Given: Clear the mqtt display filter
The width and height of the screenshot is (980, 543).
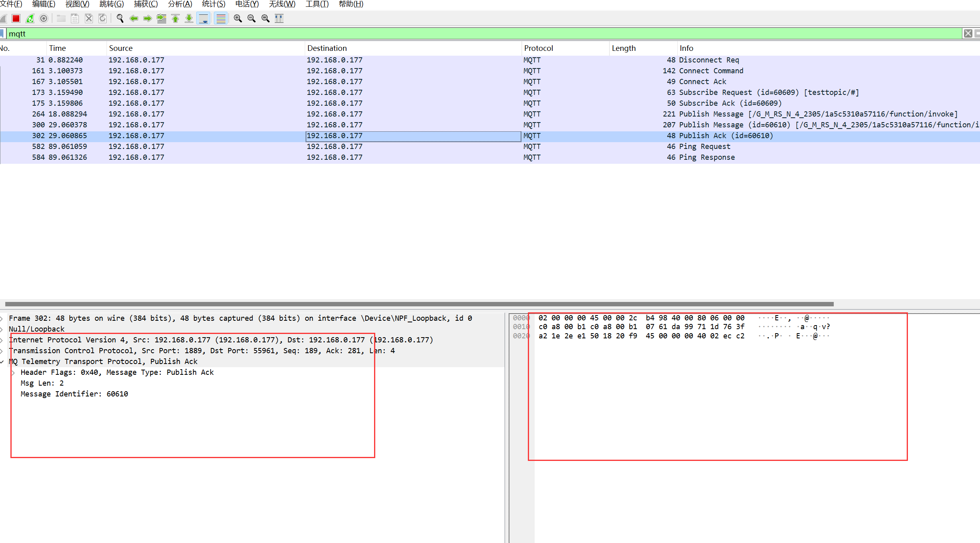Looking at the screenshot, I should click(968, 34).
